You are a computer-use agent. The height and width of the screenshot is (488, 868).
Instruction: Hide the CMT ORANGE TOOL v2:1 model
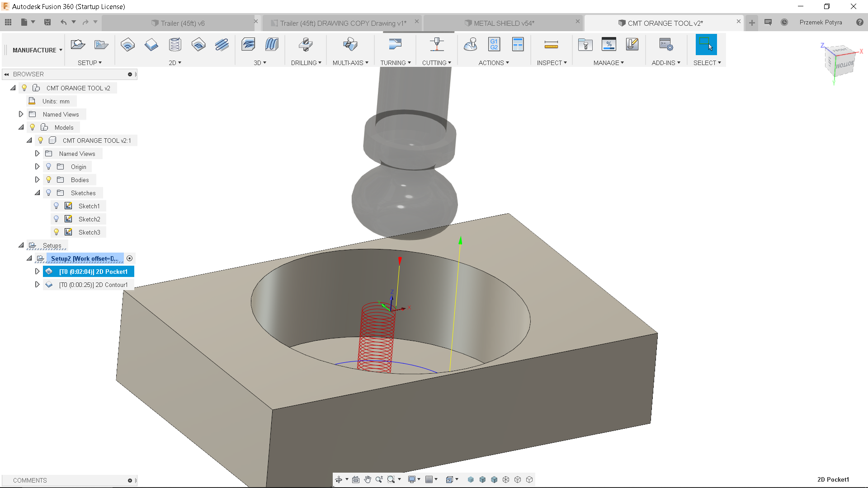[x=40, y=140]
